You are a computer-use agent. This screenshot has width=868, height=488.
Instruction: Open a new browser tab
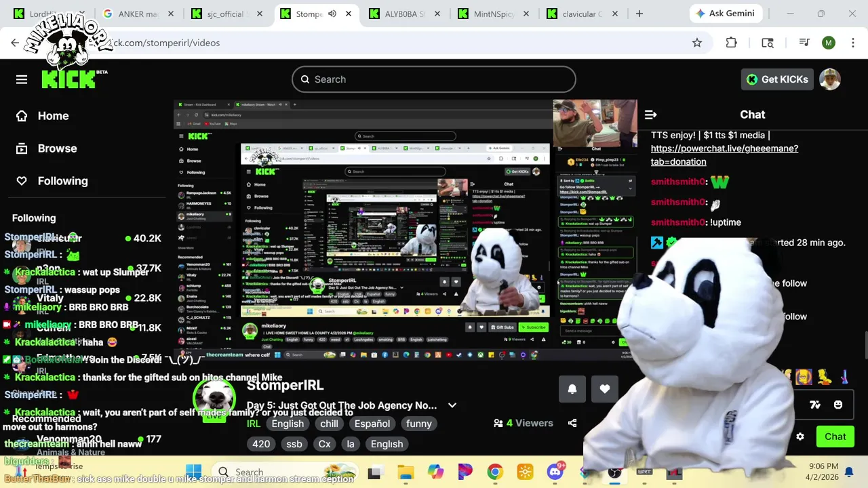pos(639,14)
